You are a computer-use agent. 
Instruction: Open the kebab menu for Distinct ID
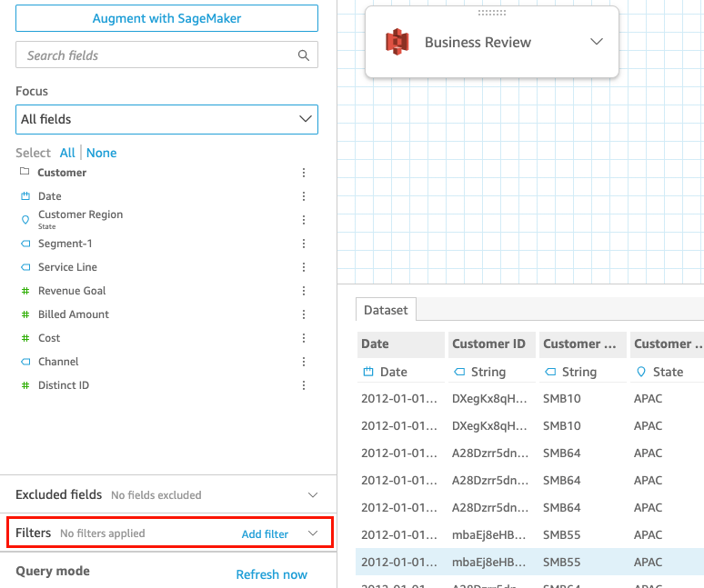(x=304, y=385)
